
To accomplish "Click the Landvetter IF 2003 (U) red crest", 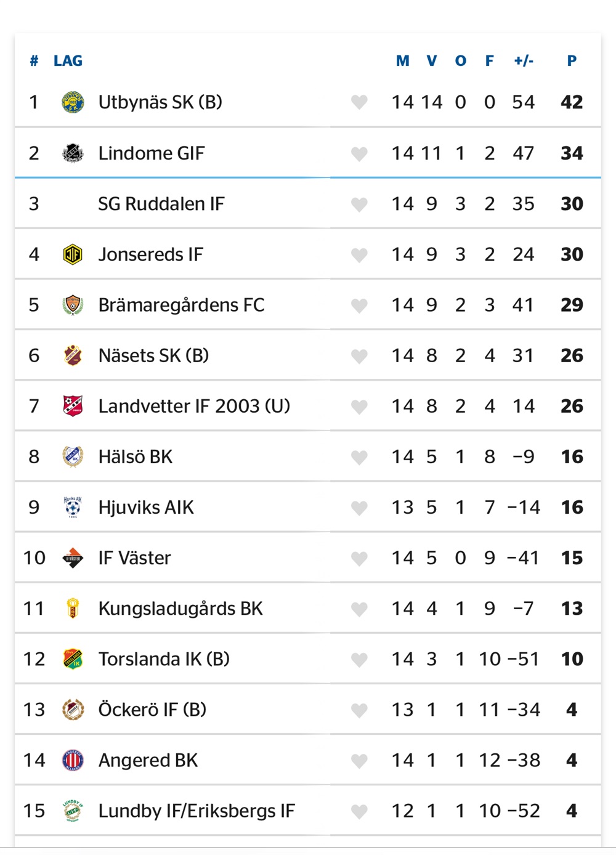I will [73, 406].
